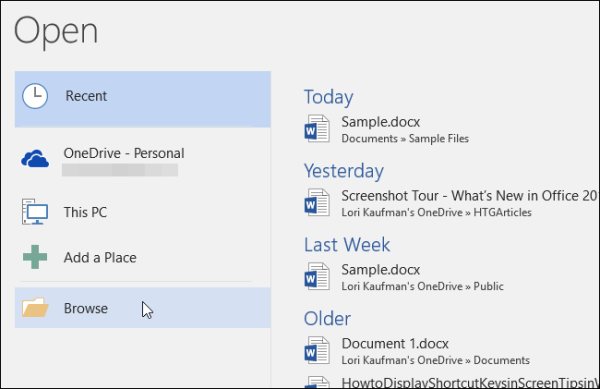Click the green plus Add a Place icon
The width and height of the screenshot is (600, 389).
pyautogui.click(x=35, y=257)
